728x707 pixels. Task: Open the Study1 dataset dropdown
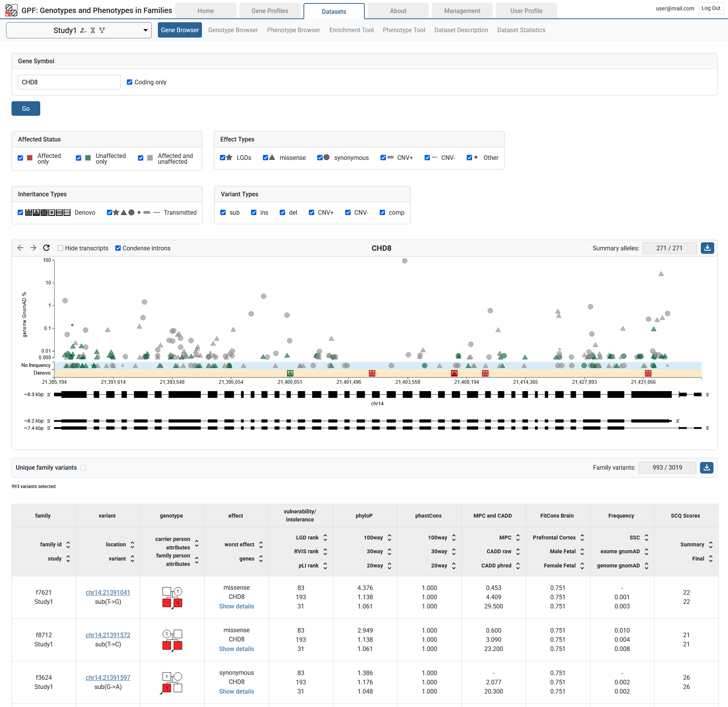[145, 30]
